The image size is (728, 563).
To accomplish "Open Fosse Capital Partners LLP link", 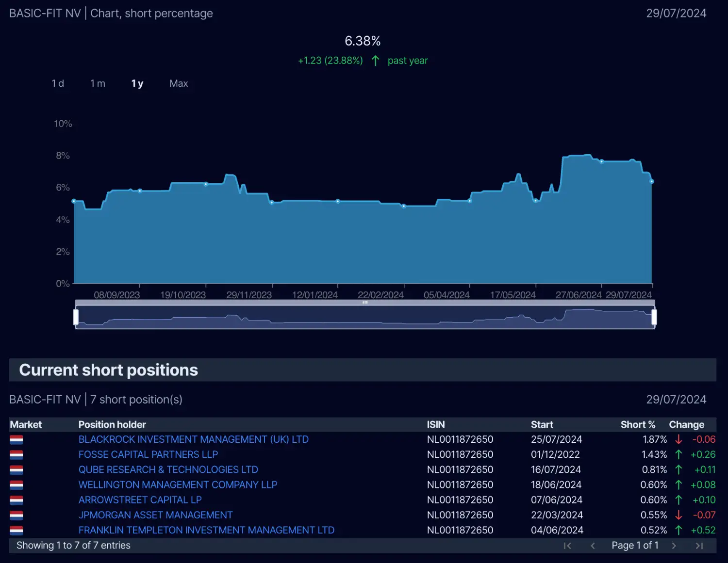I will tap(148, 454).
